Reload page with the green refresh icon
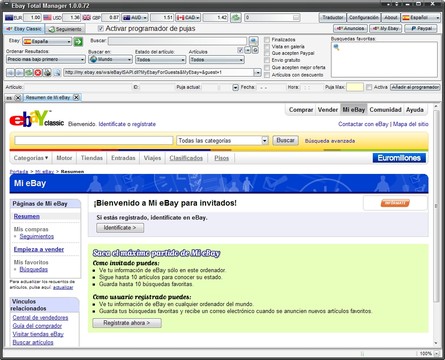Screen dimensions: 445x360 (29, 72)
